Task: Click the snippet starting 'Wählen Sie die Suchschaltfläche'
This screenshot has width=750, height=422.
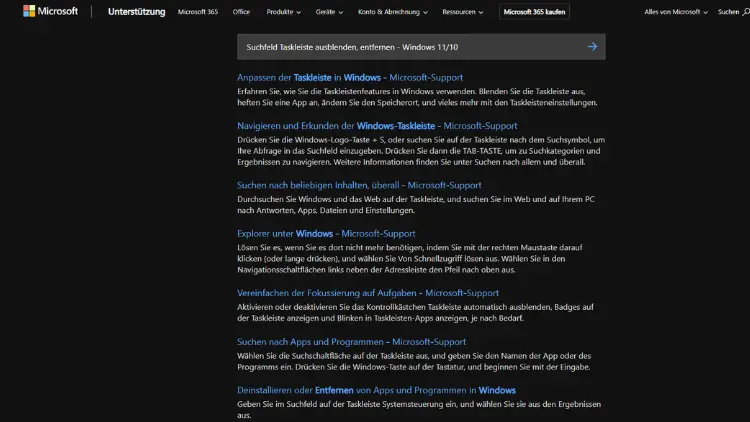Action: (414, 361)
